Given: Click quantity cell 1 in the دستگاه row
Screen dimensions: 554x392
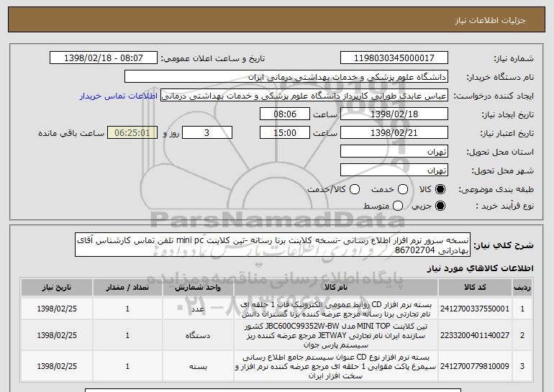Looking at the screenshot, I should coord(127,335).
